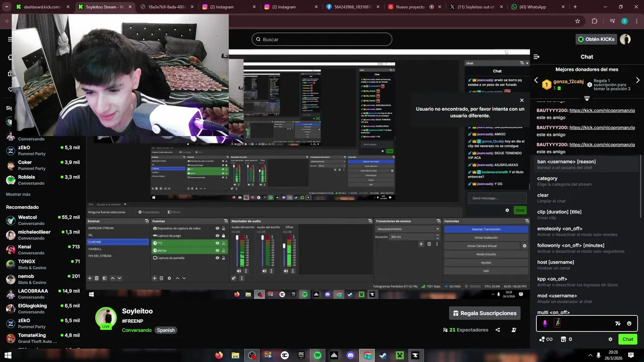Open chat settings gear icon
This screenshot has width=644, height=362.
(x=610, y=339)
